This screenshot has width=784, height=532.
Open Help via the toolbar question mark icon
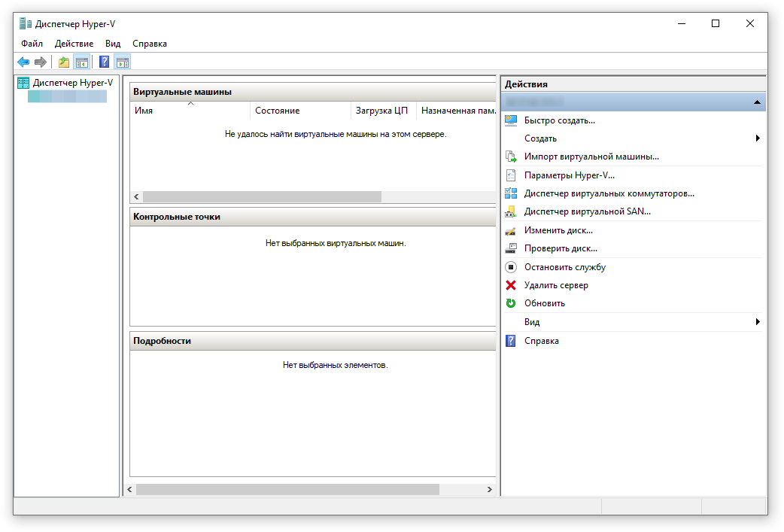pos(104,62)
